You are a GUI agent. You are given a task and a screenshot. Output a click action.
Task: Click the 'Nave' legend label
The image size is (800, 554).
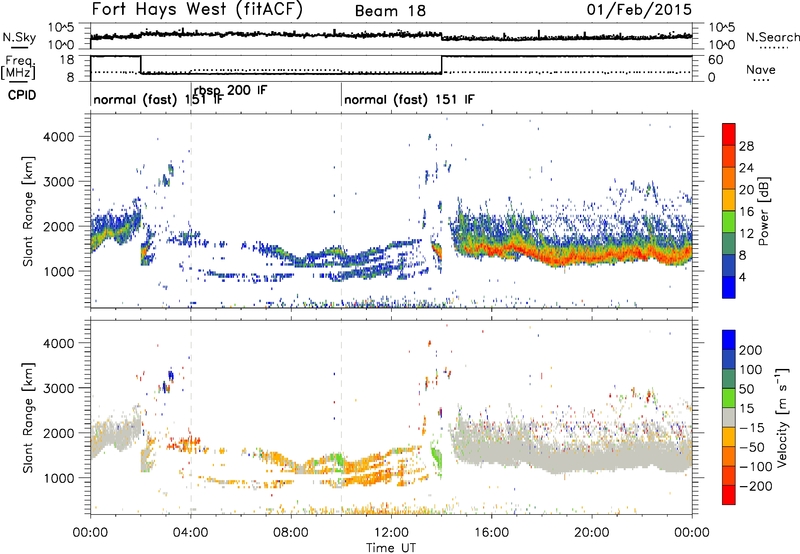(x=761, y=69)
